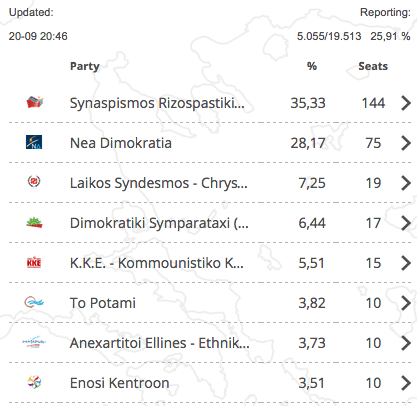
Task: Click the Dimokratiki Symparataxi green logo
Action: click(34, 222)
